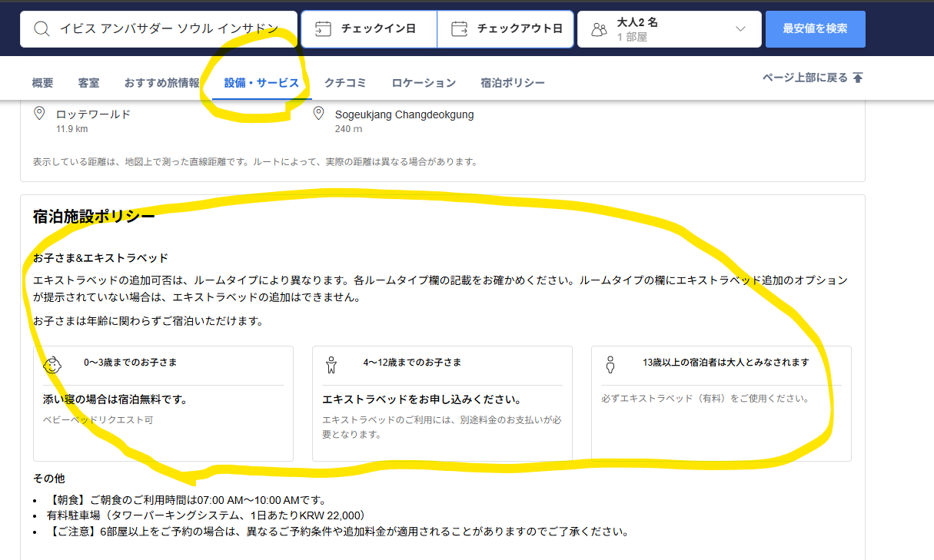Click the adult icon for 13歳以上
934x560 pixels.
[x=610, y=364]
